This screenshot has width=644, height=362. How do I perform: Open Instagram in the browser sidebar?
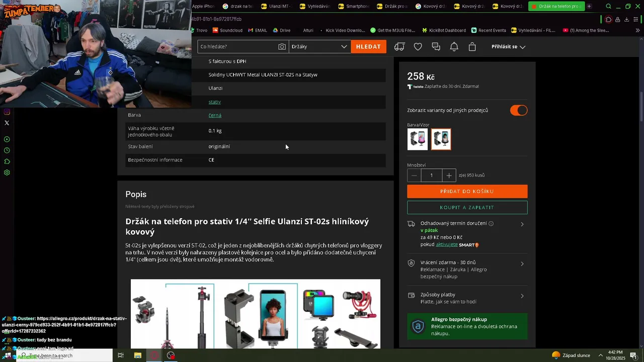(7, 112)
